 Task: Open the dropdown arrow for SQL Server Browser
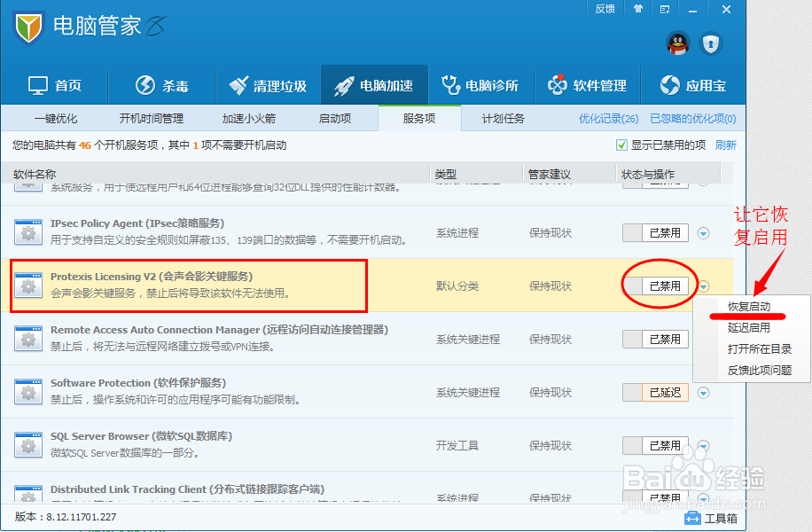coord(703,445)
